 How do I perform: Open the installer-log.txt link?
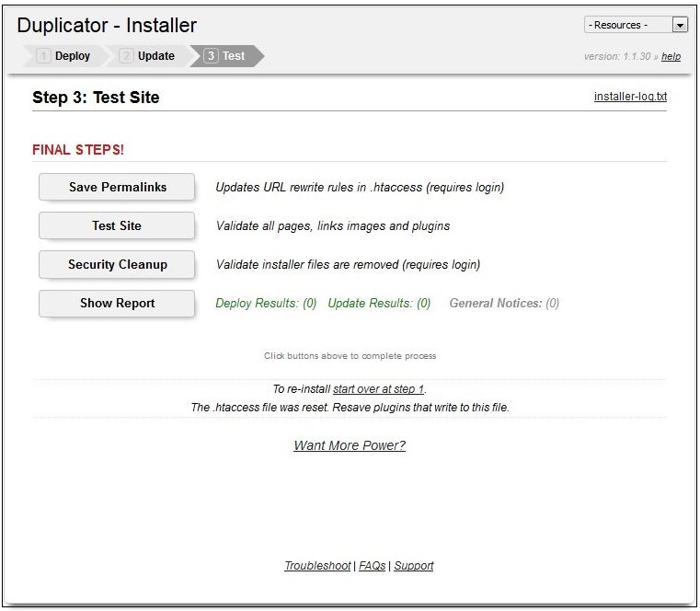click(x=630, y=97)
